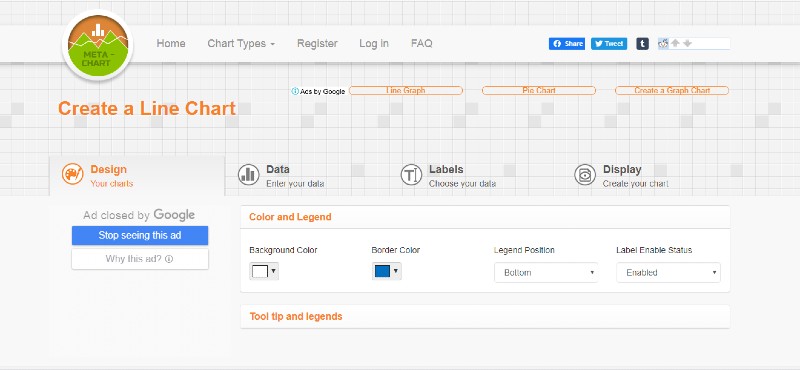
Task: Open the Legend Position dropdown
Action: (x=546, y=273)
